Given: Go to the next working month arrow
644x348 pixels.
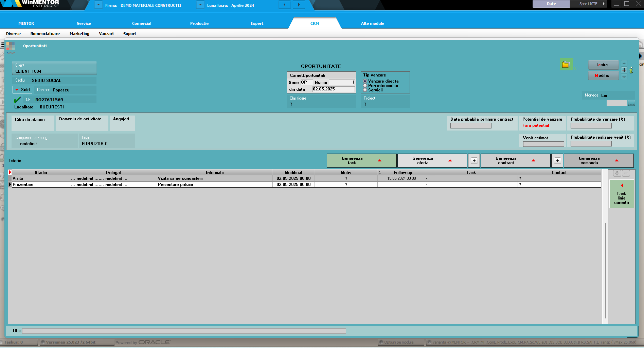Looking at the screenshot, I should (299, 5).
